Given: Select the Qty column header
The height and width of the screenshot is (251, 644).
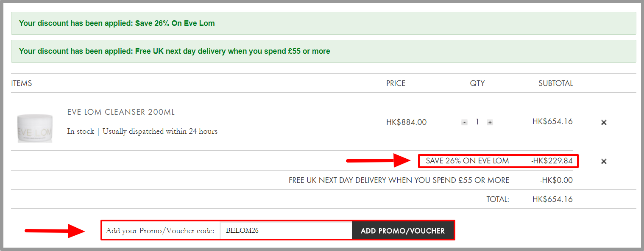Looking at the screenshot, I should point(477,83).
